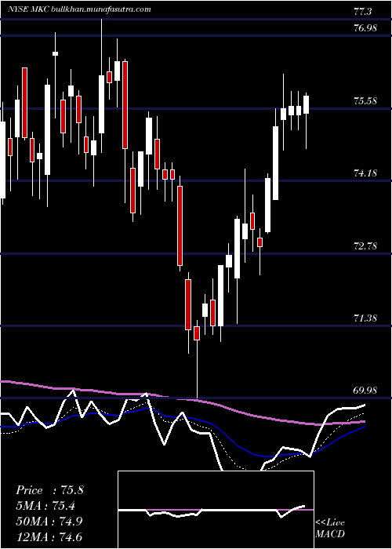Viewport: 392px width, 549px height.
Task: Click the 77.3 price level label
Action: (x=363, y=12)
